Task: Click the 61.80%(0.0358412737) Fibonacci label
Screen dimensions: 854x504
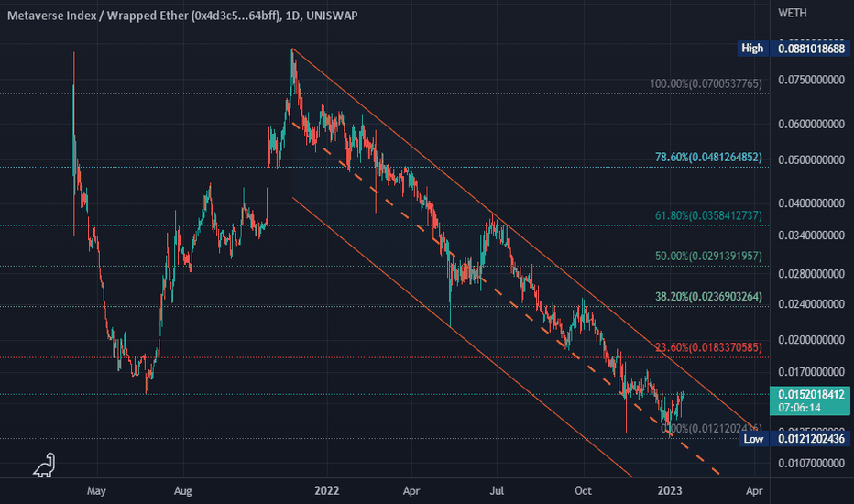Action: click(708, 215)
